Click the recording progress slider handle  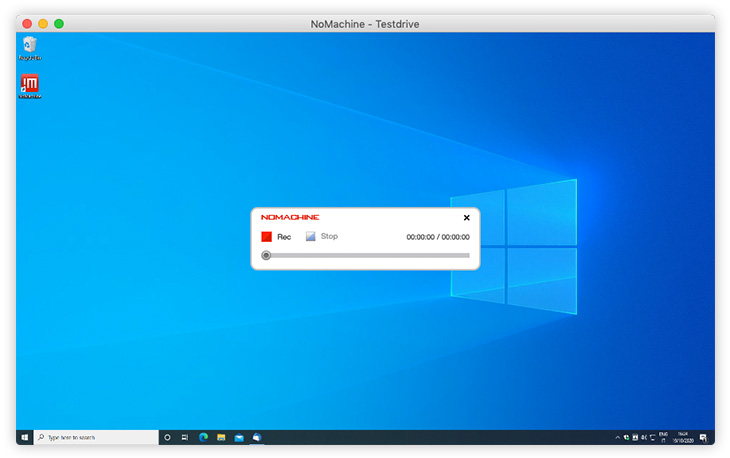266,255
